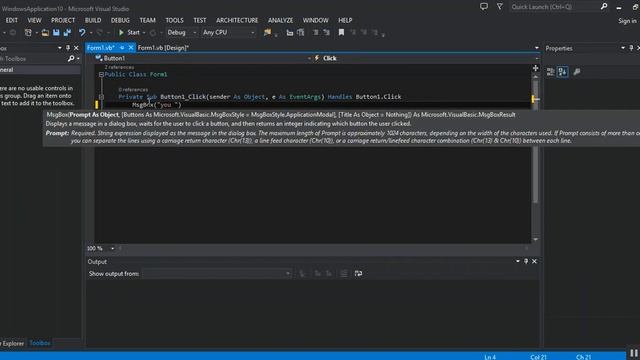Toggle pin on the Form1.vb tab
Image resolution: width=640 pixels, height=360 pixels.
[x=122, y=48]
